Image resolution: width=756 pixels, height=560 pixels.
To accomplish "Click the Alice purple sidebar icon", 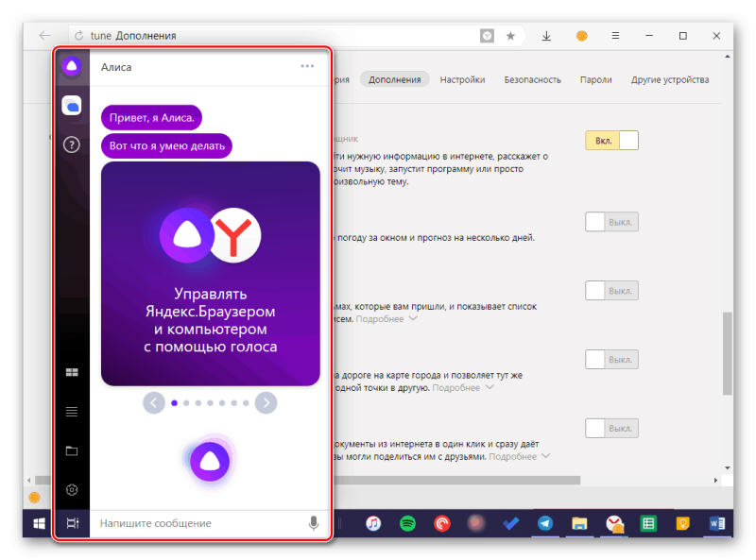I will pos(72,66).
